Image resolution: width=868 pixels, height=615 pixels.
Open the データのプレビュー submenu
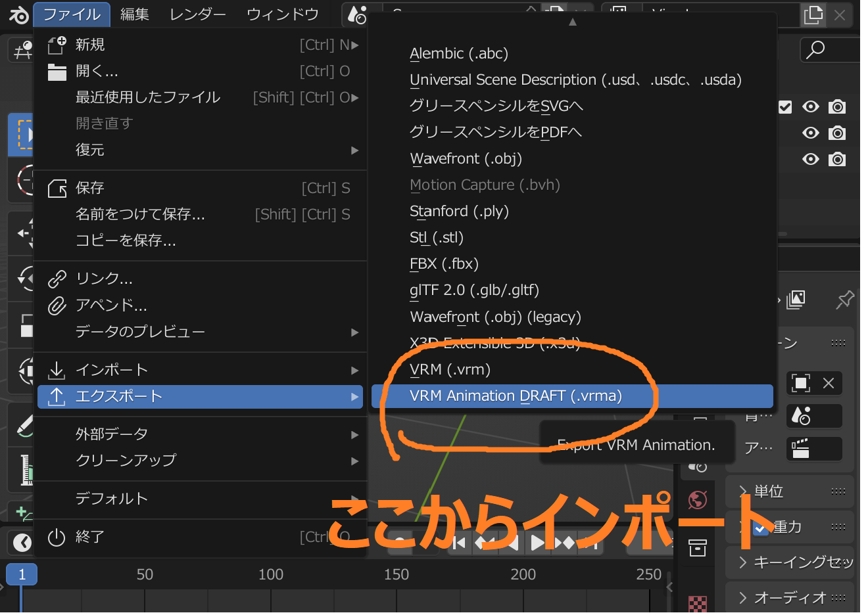pos(201,332)
